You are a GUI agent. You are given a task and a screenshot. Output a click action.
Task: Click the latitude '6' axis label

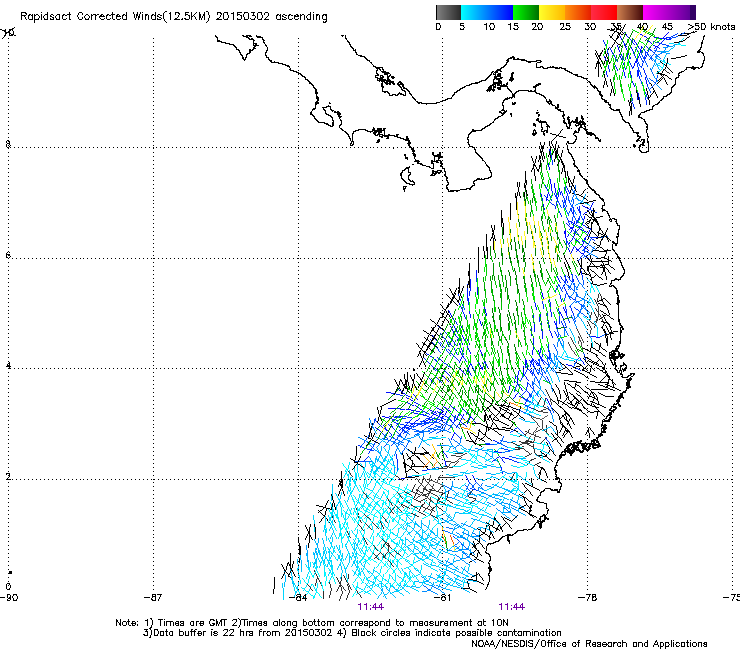pyautogui.click(x=8, y=255)
